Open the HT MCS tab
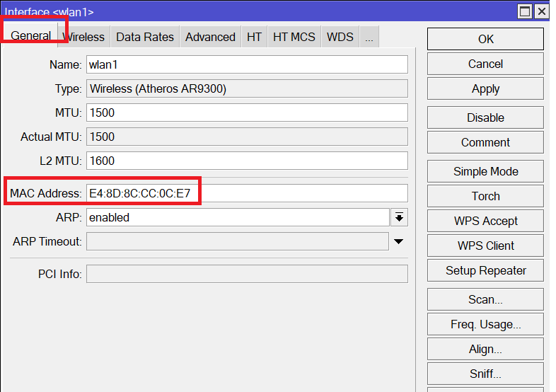The image size is (556, 392). click(294, 37)
